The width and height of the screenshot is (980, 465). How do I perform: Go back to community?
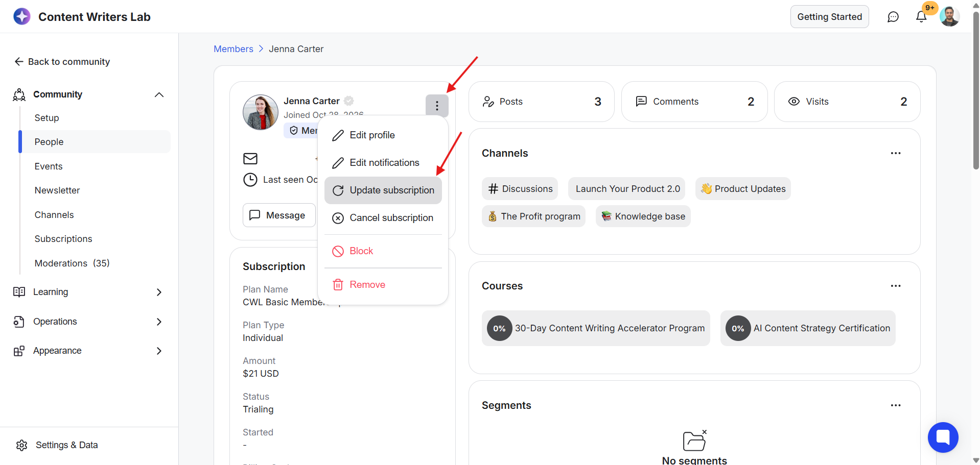[62, 62]
